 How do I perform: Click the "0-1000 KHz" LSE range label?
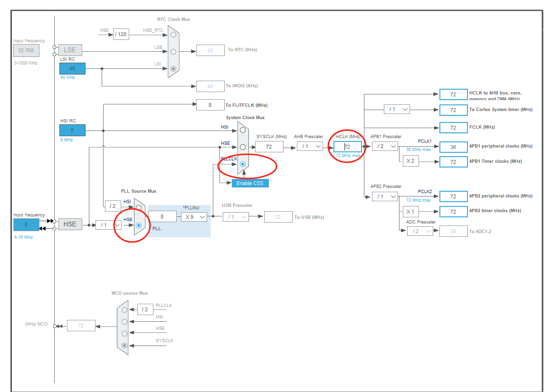point(26,63)
